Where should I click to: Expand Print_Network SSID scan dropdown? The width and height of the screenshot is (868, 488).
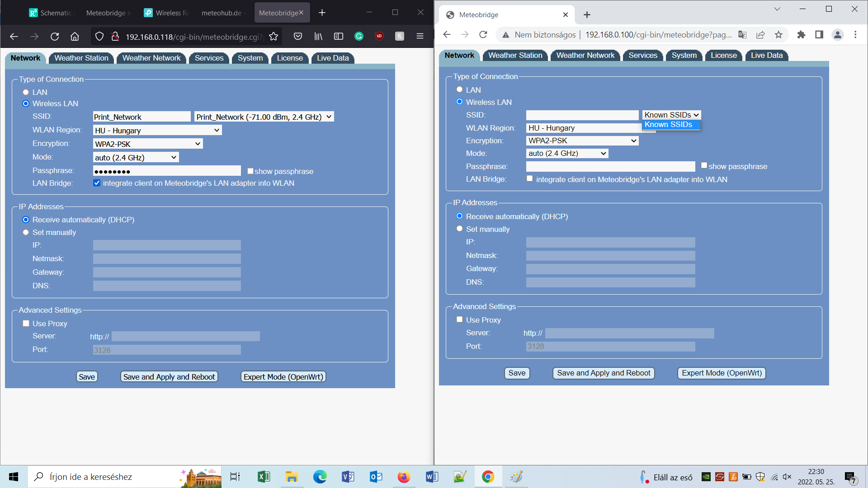264,117
